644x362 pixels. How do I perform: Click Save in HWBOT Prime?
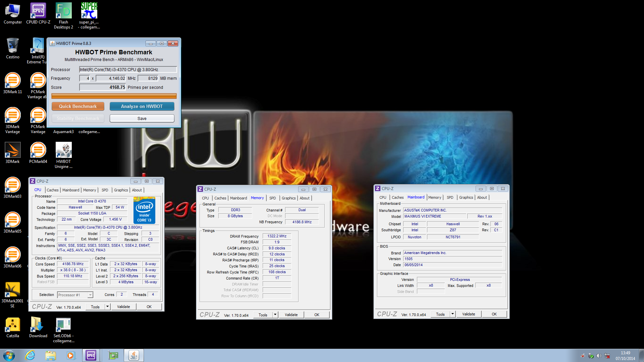point(142,118)
